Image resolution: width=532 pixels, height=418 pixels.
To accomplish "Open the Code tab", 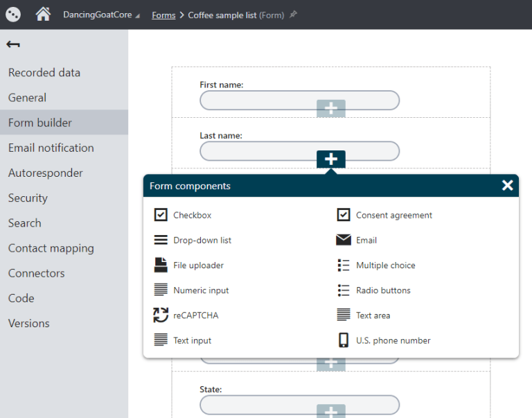I will (64, 298).
